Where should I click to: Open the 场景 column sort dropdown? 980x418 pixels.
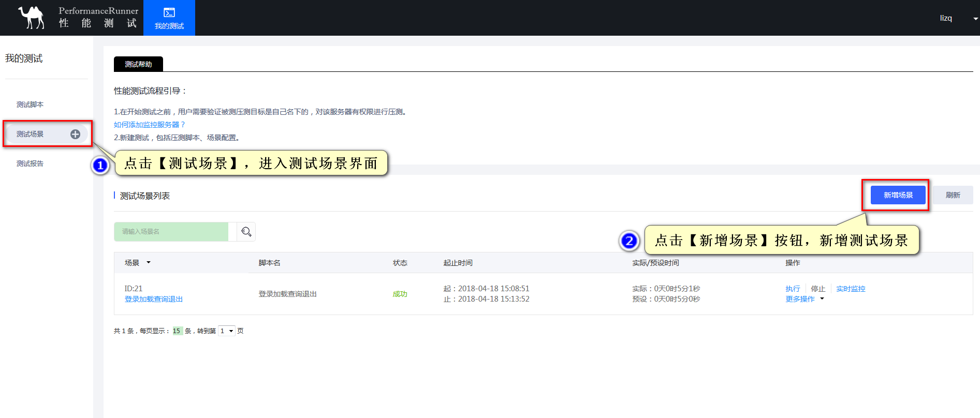pos(149,263)
